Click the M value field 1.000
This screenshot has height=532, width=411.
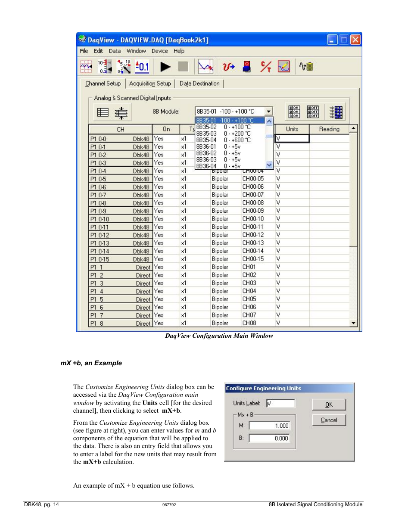(x=270, y=426)
